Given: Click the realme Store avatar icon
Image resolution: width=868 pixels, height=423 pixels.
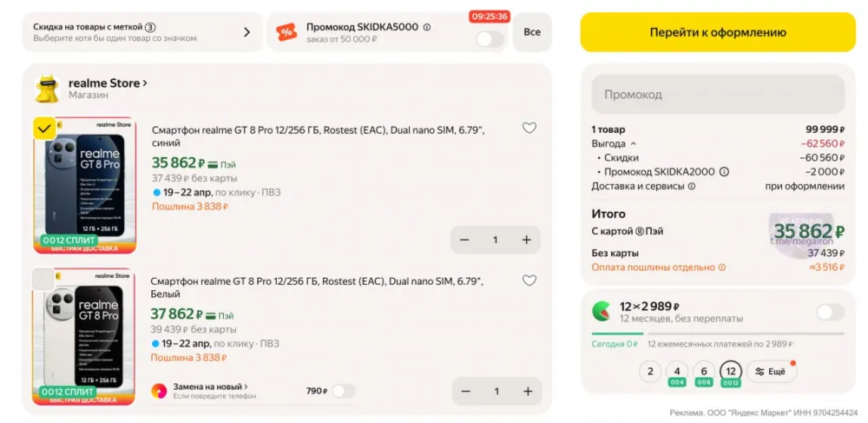Looking at the screenshot, I should [x=46, y=89].
